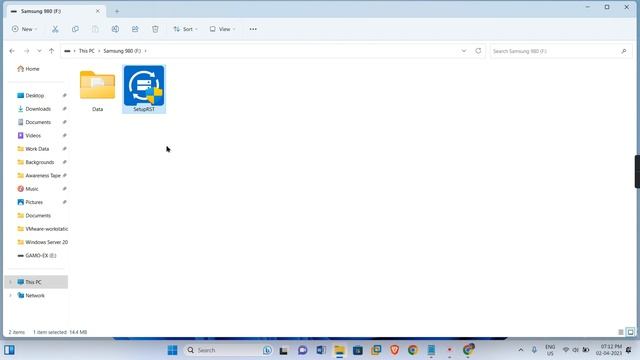Click This PC in the address breadcrumb
This screenshot has height=360, width=640.
(x=87, y=51)
